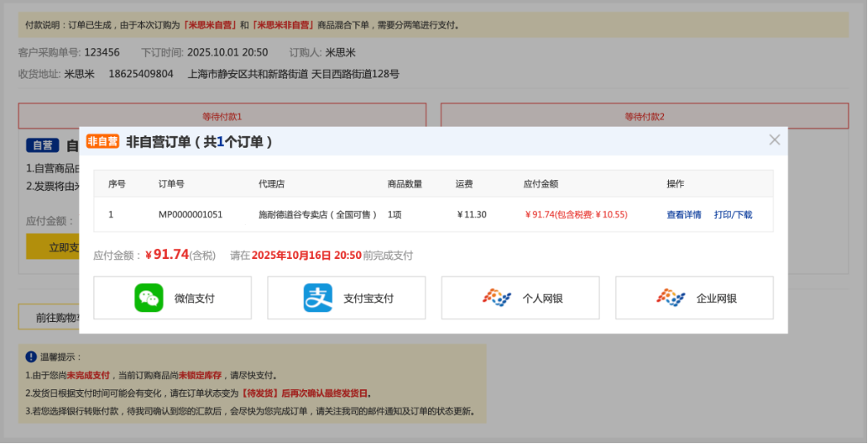Viewport: 868px width, 444px height.
Task: Click the orange 非自营 badge in dialog title
Action: pos(103,142)
